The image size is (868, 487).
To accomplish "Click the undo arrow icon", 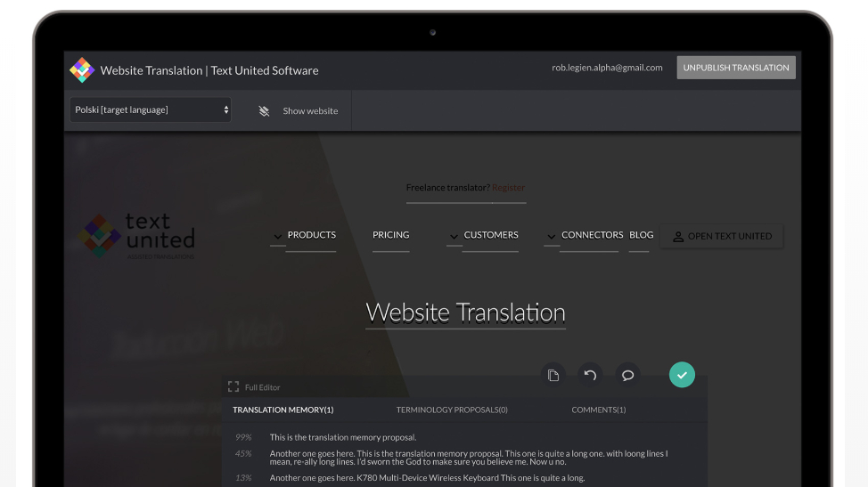I will coord(590,376).
